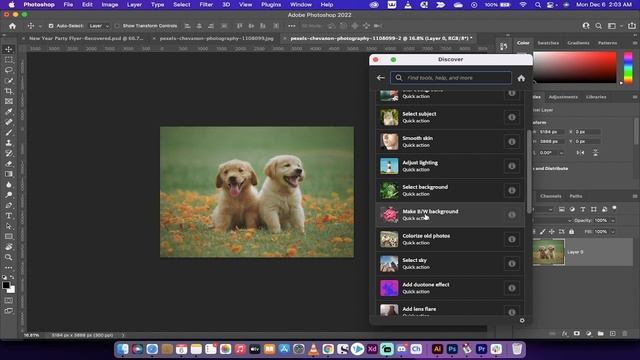Delete layer using trash icon

coord(624,333)
